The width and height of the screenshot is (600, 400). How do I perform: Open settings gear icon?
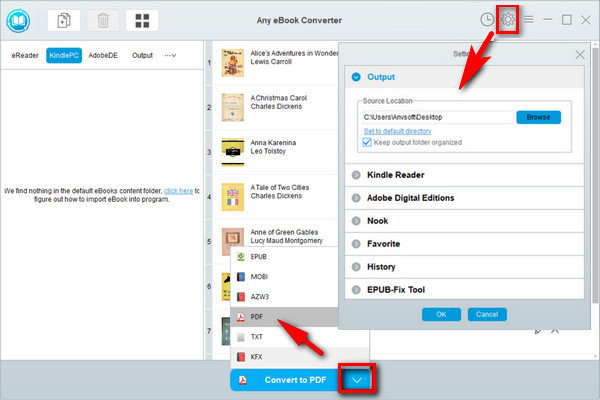[x=508, y=19]
